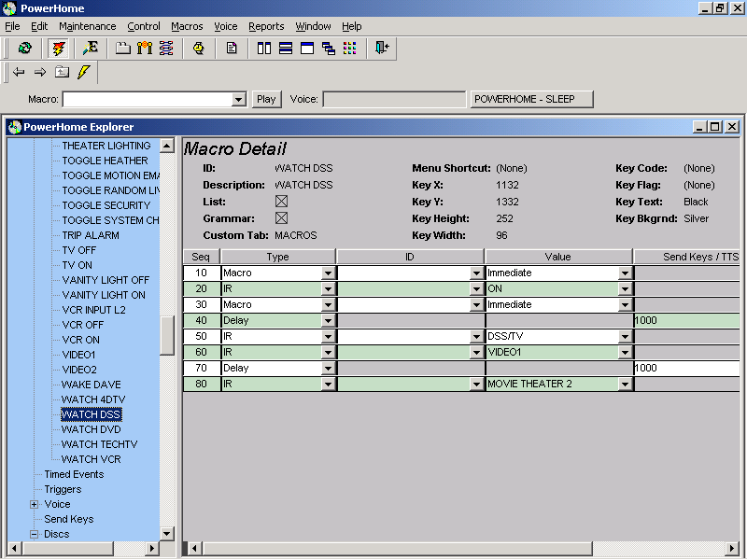The image size is (747, 560).
Task: Click the Seq column header
Action: pyautogui.click(x=201, y=257)
